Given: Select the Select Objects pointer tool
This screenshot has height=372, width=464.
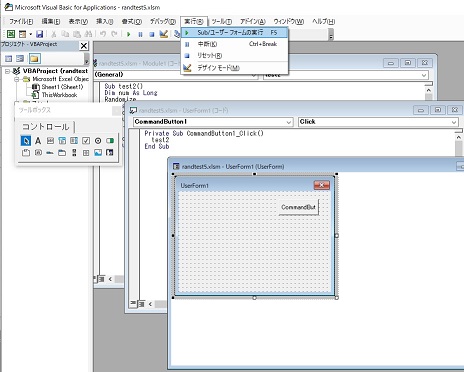Looking at the screenshot, I should point(26,141).
